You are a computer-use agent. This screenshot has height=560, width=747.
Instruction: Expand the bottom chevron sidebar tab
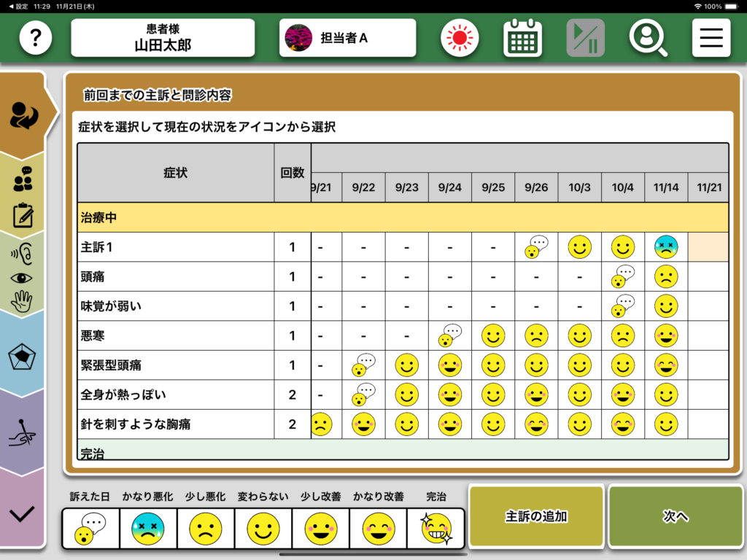pyautogui.click(x=23, y=513)
